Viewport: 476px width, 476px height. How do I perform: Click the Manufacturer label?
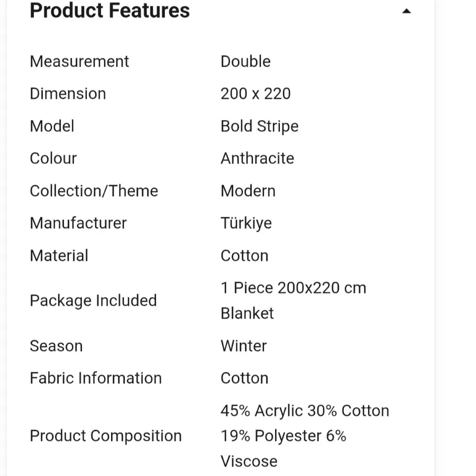point(78,223)
